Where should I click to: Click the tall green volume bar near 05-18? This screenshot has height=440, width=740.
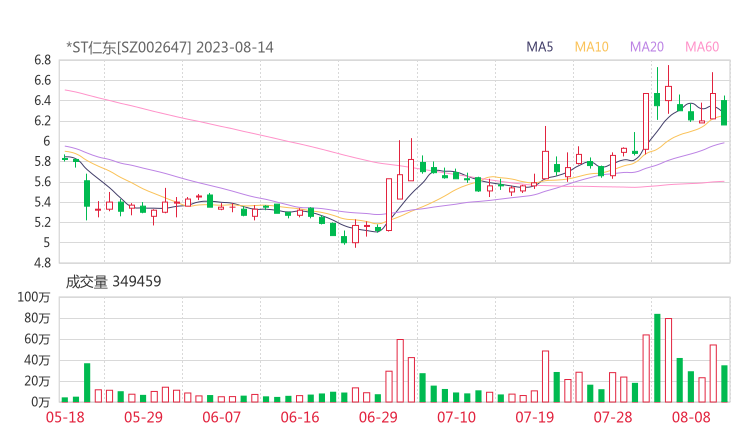click(87, 382)
